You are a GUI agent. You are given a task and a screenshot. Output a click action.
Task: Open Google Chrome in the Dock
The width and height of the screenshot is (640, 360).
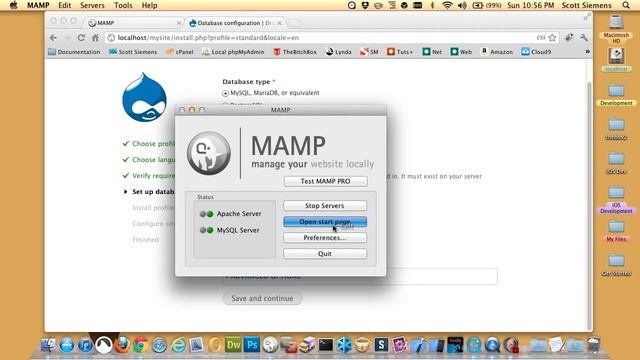tap(141, 345)
